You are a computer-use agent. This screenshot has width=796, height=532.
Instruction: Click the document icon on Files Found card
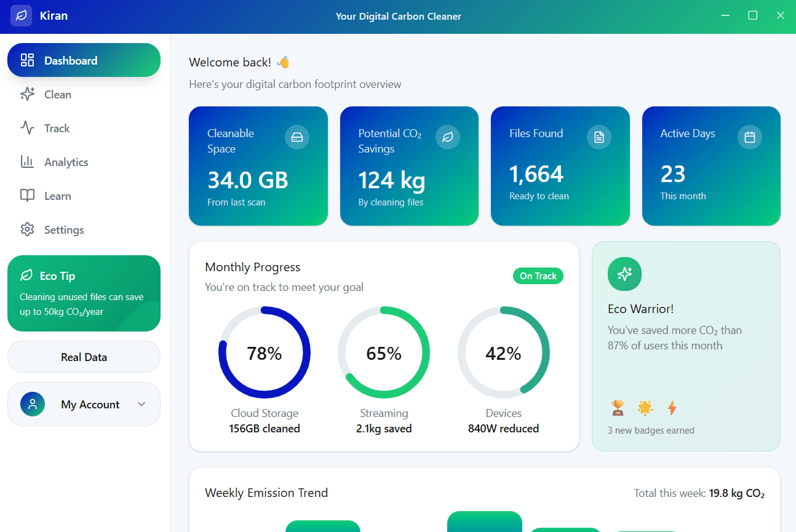[x=599, y=137]
